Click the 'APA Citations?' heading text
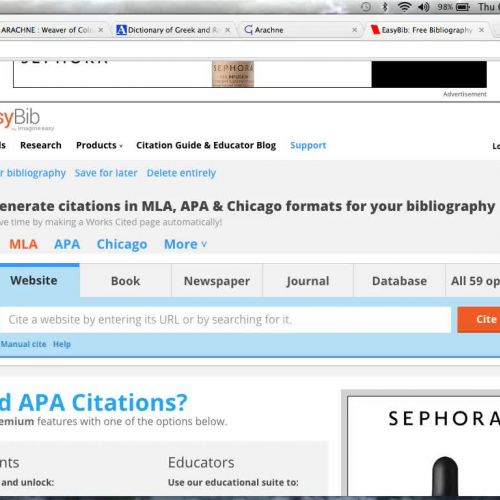Screen dimensions: 500x500 click(103, 402)
